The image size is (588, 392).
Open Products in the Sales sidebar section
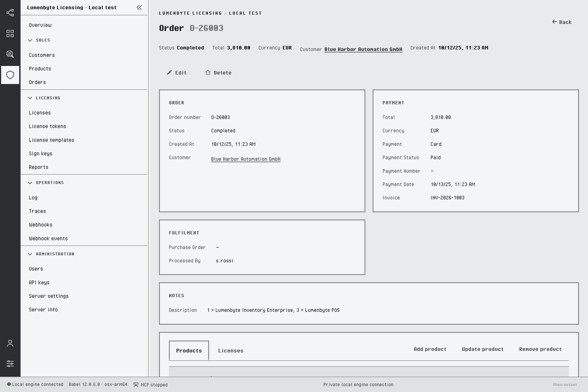click(x=40, y=69)
